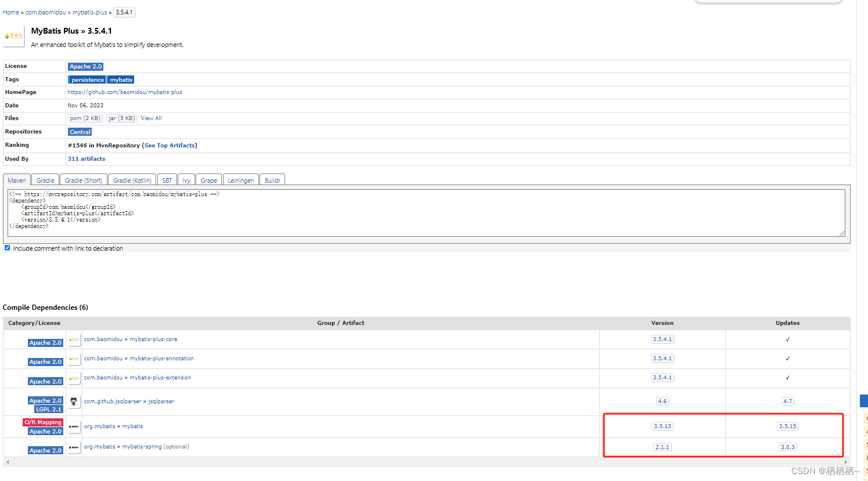Click the MyBatis Plus logo at page top

(13, 36)
